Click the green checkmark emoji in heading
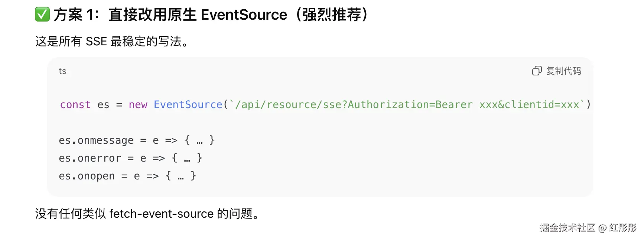 coord(42,14)
